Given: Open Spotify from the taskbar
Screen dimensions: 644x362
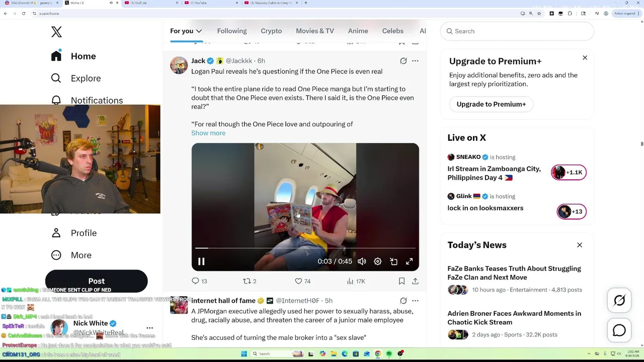Looking at the screenshot, I should (389, 354).
